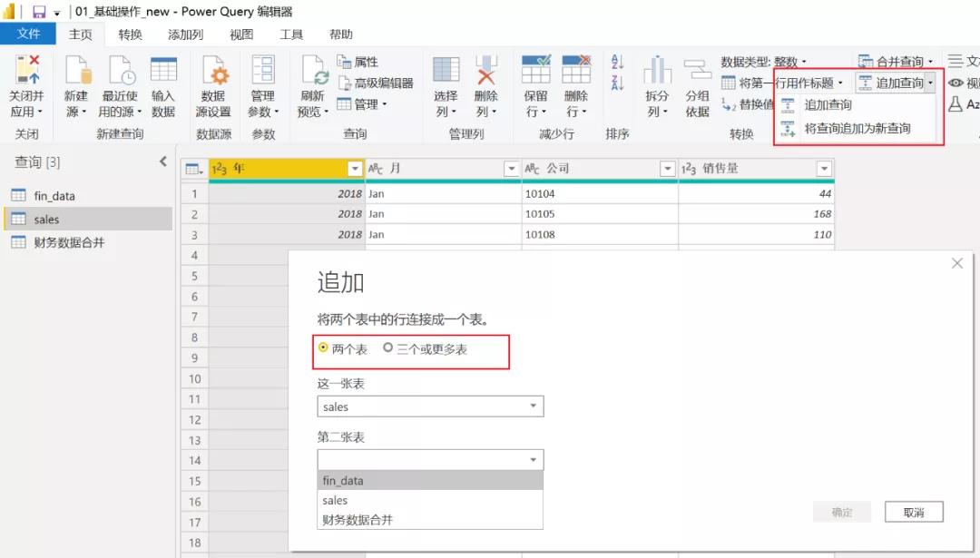980x558 pixels.
Task: Switch to the 添加列 ribbon tab
Action: pyautogui.click(x=186, y=34)
